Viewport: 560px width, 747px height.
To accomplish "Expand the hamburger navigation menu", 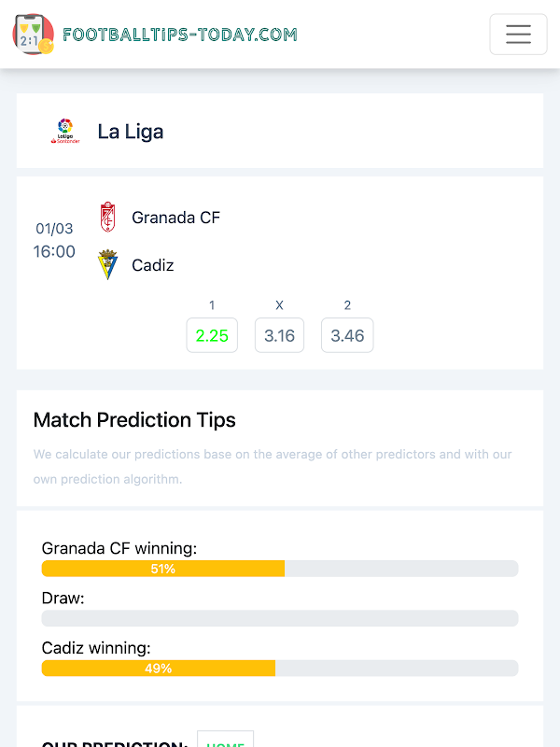I will (x=518, y=35).
